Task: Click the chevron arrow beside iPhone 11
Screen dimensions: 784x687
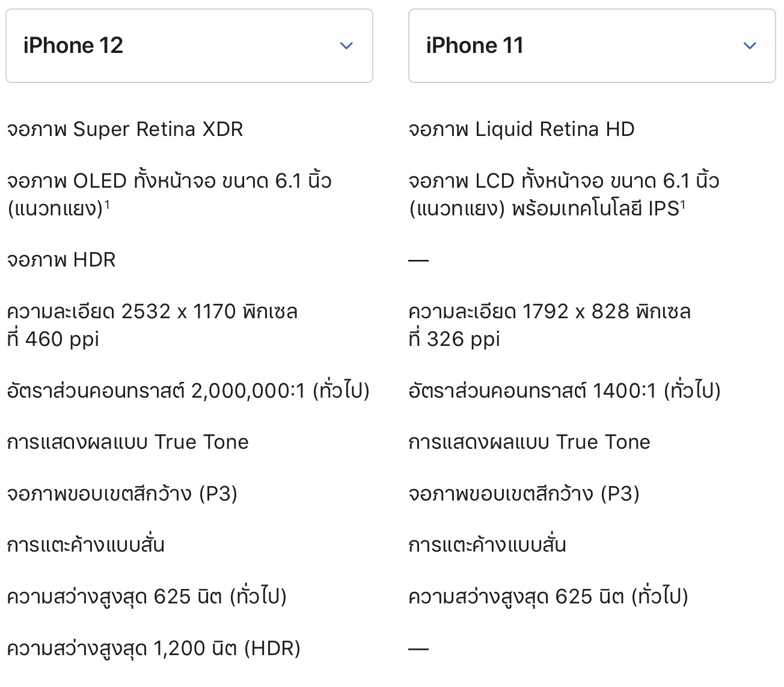Action: coord(749,46)
